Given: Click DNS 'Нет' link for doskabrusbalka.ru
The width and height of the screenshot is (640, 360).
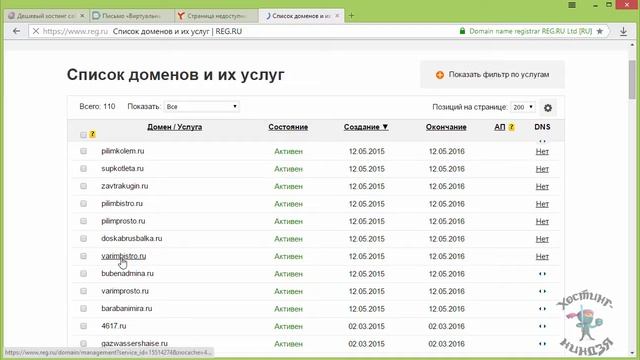Looking at the screenshot, I should 542,239.
